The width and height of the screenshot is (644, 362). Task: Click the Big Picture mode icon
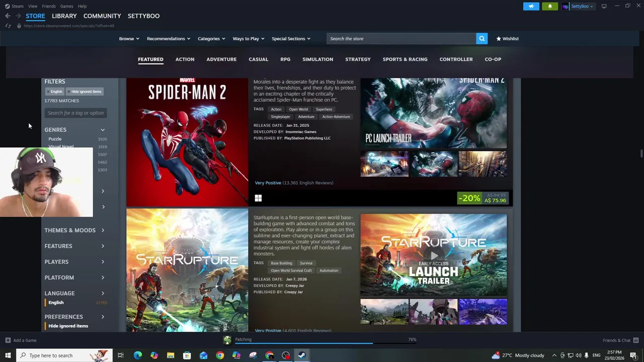tap(604, 6)
